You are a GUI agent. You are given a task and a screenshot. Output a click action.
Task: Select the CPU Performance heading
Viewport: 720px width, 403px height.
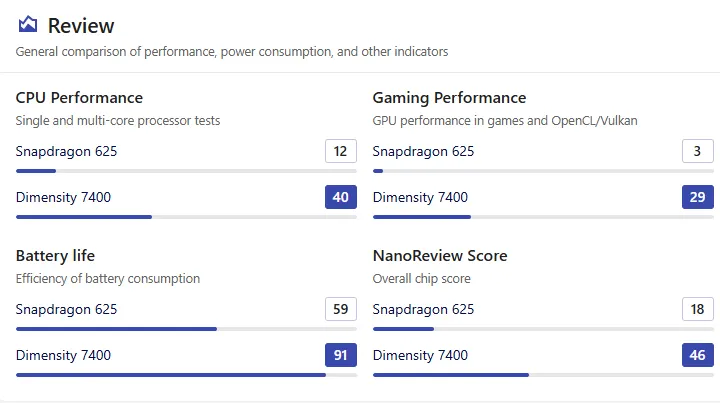[79, 98]
